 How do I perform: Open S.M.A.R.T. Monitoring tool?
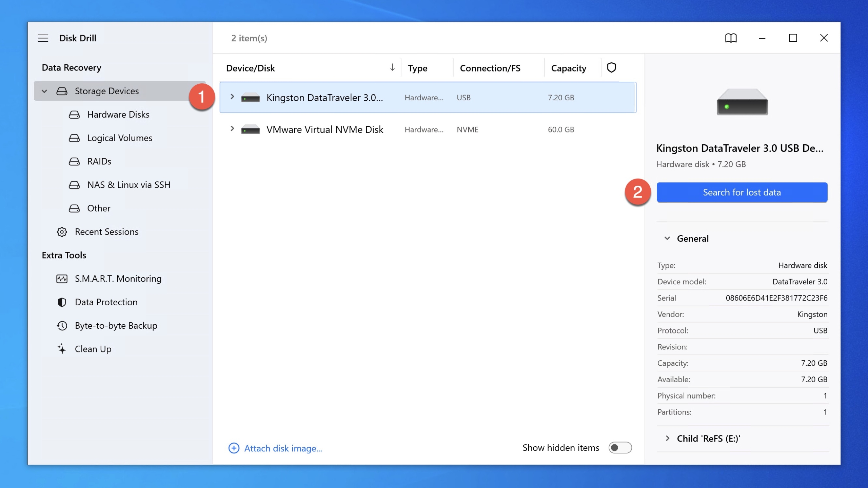point(118,279)
